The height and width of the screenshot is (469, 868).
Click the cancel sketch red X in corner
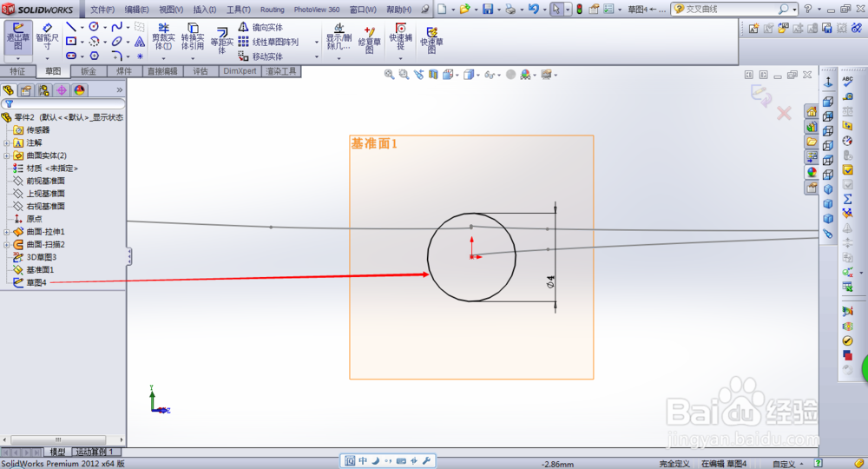click(784, 114)
